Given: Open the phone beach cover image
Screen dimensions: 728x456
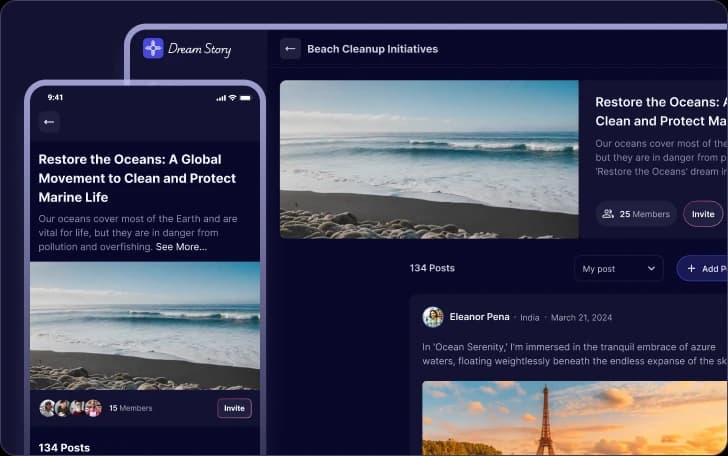Looking at the screenshot, I should pyautogui.click(x=145, y=326).
